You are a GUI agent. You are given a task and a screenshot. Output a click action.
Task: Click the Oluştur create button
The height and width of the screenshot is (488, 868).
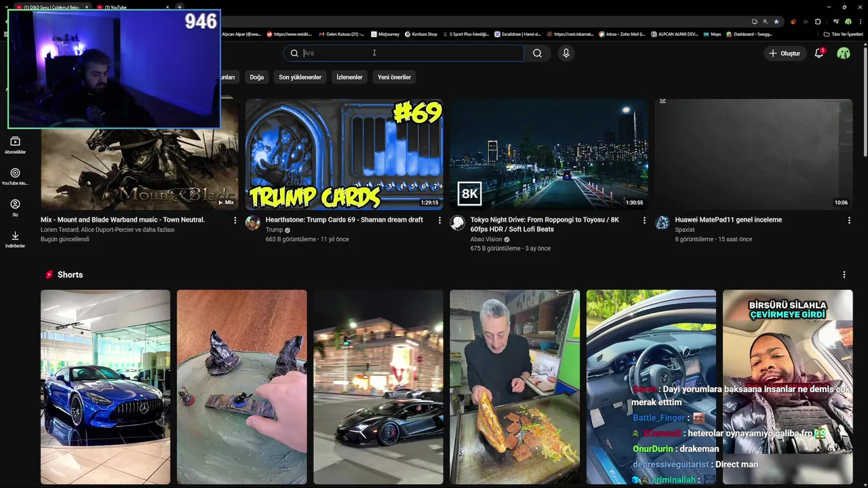[x=784, y=53]
